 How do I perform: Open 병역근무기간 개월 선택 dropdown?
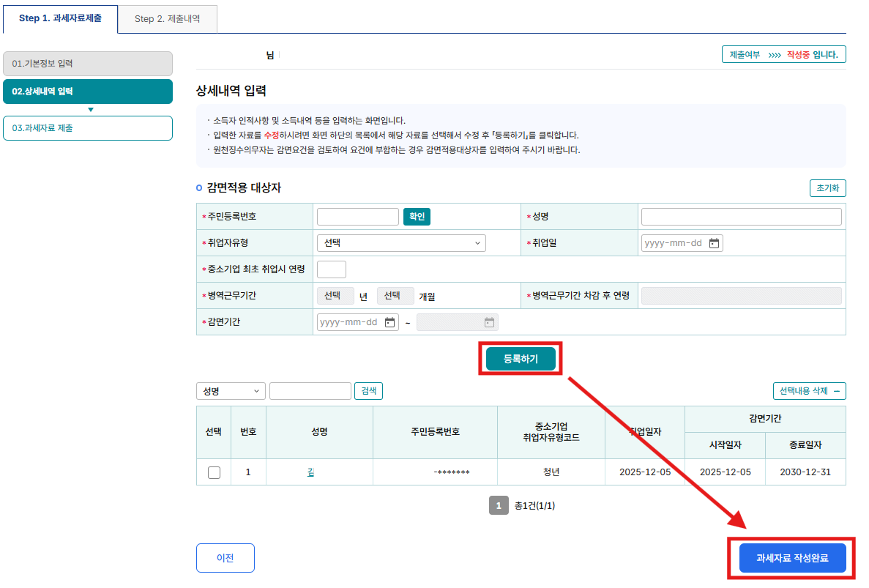[x=395, y=296]
